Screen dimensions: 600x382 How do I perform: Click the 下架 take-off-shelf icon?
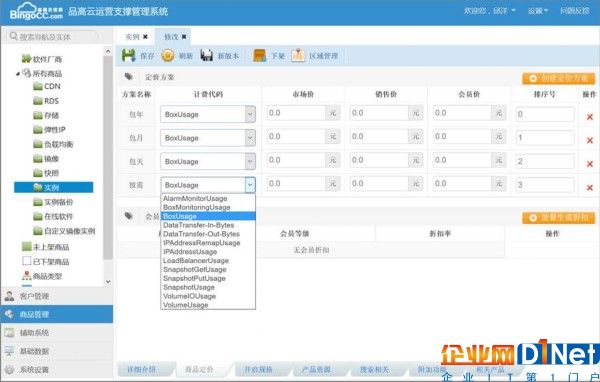(259, 56)
